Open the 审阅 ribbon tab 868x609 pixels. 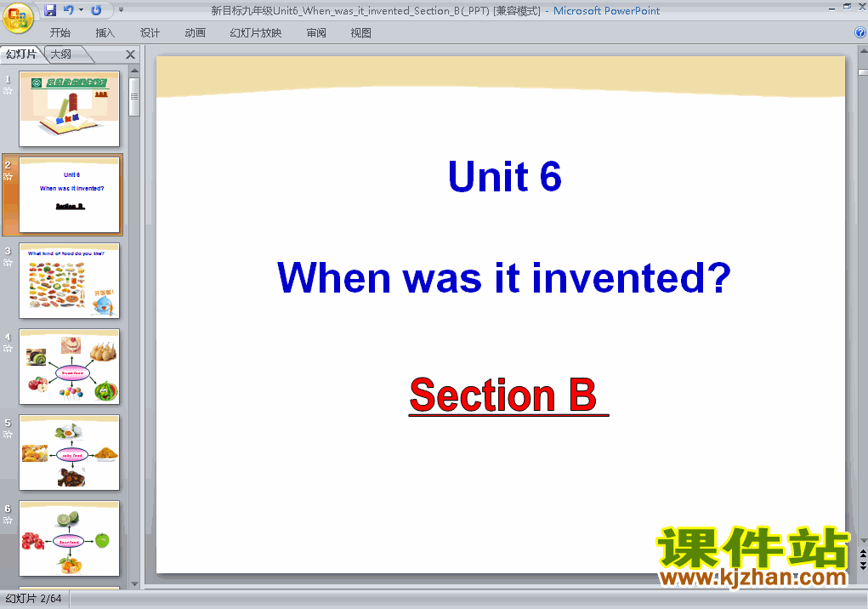click(316, 33)
